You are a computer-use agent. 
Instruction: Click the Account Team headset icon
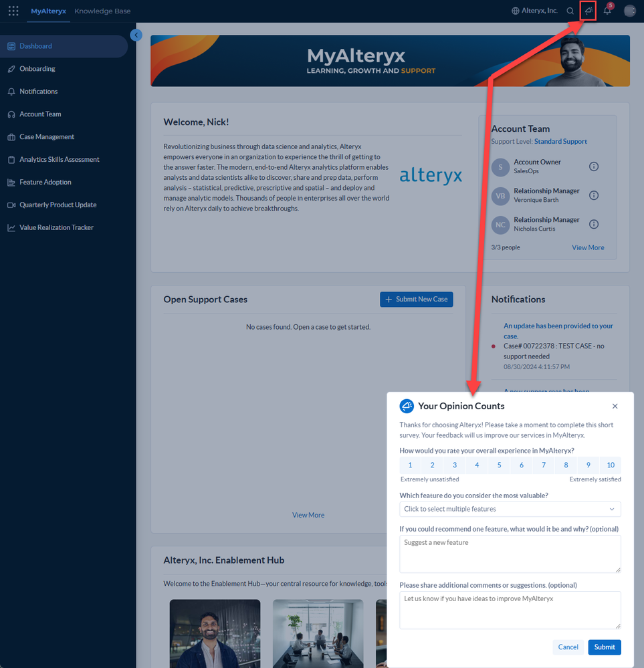pyautogui.click(x=11, y=114)
